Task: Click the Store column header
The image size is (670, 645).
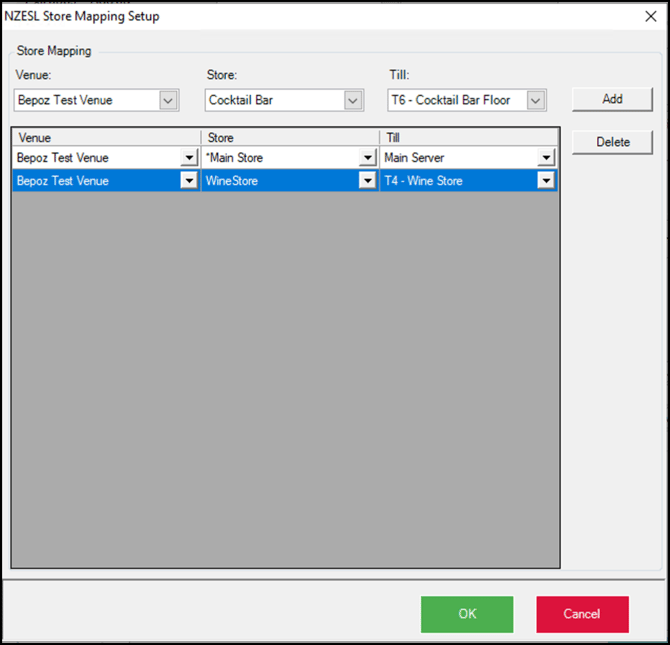Action: pyautogui.click(x=290, y=137)
